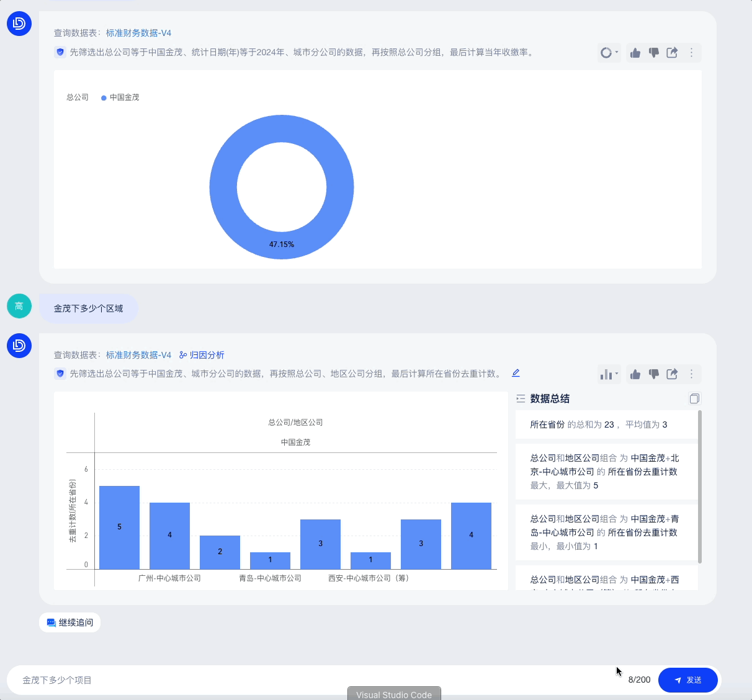The image size is (752, 700).
Task: Click the bar with value 5
Action: (119, 527)
